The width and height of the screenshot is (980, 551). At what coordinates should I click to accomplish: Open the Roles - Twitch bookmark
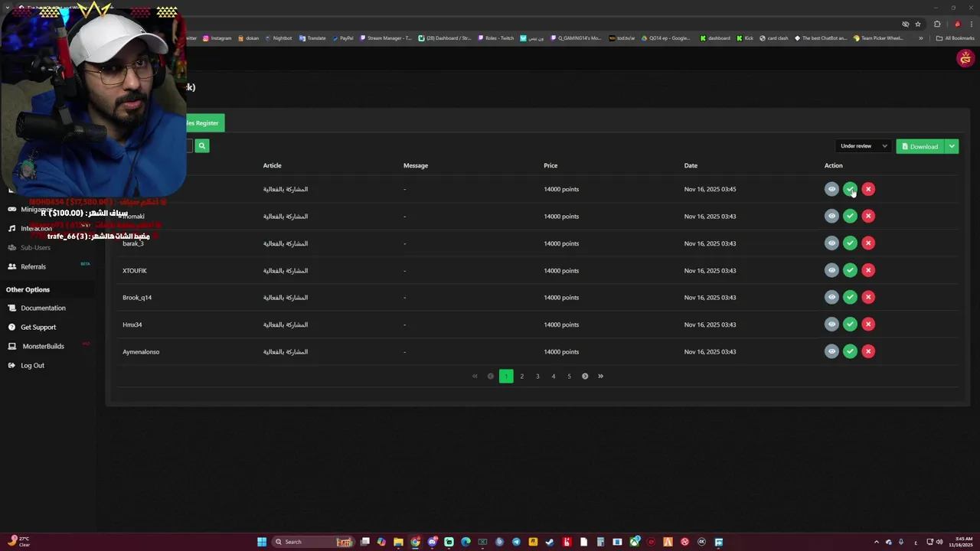[x=496, y=37]
